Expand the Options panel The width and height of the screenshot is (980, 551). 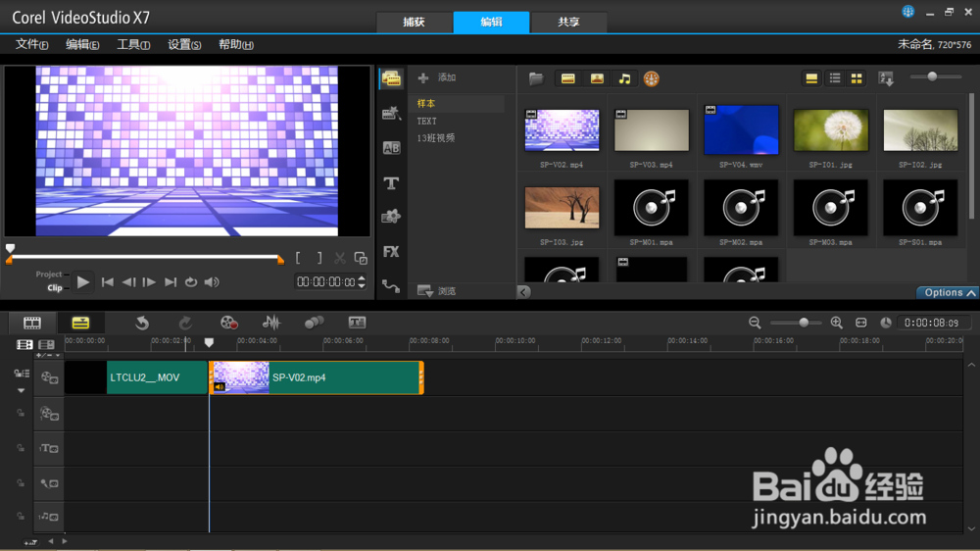947,293
